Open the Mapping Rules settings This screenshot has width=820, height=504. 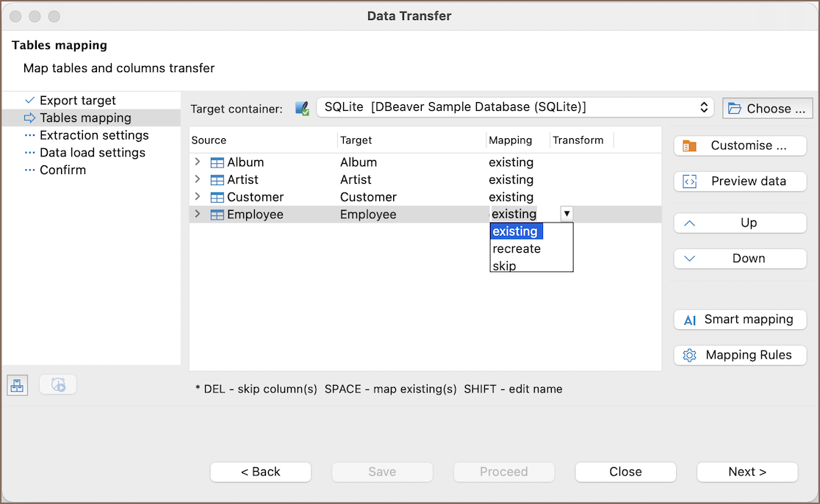(x=740, y=355)
